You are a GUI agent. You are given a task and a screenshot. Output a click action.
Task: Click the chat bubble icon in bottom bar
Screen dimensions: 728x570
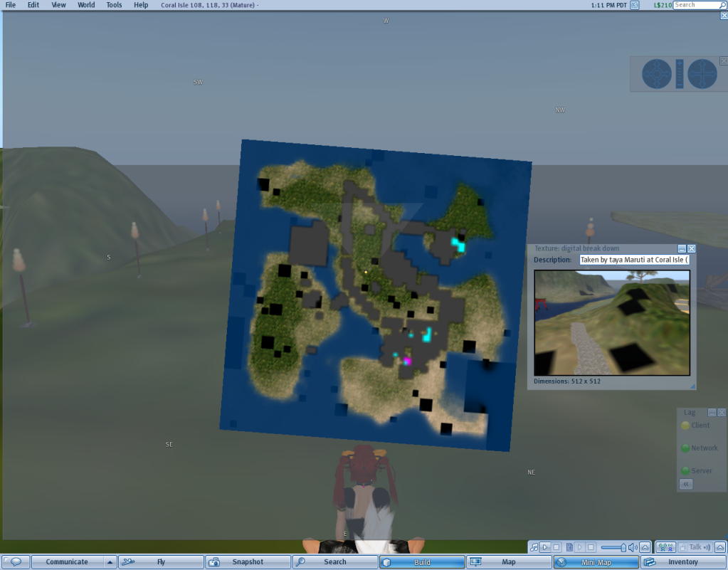pos(15,562)
